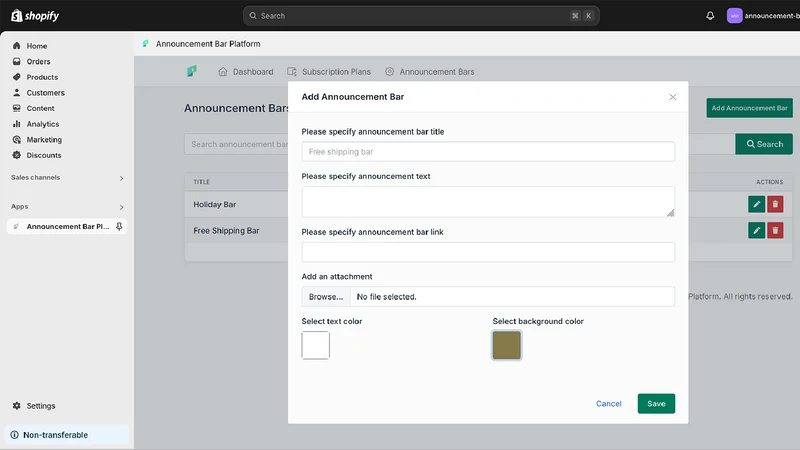Viewport: 800px width, 450px height.
Task: Edit the Holiday Bar row
Action: coord(756,204)
